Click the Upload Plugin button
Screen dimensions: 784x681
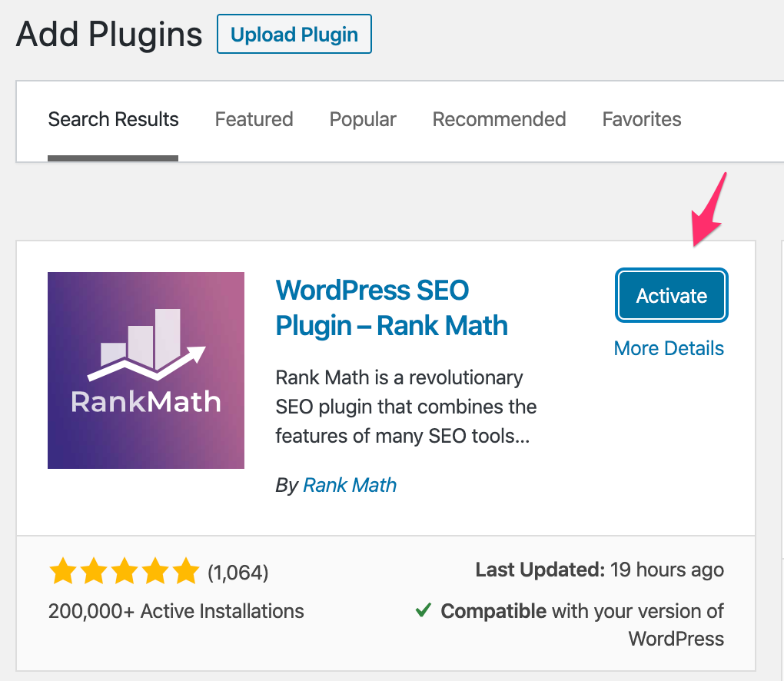tap(294, 34)
